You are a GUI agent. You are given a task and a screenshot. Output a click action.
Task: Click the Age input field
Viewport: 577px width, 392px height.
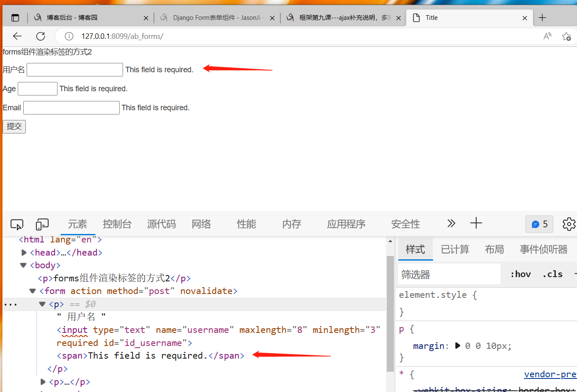(x=38, y=89)
